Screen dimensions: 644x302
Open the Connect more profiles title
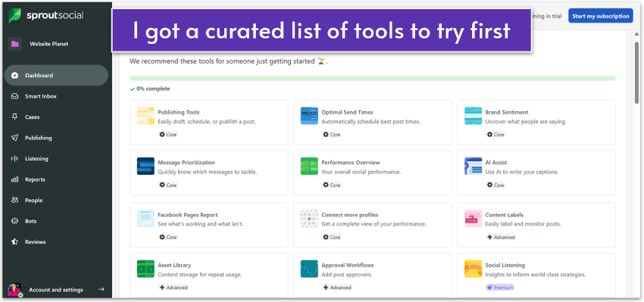coord(350,215)
